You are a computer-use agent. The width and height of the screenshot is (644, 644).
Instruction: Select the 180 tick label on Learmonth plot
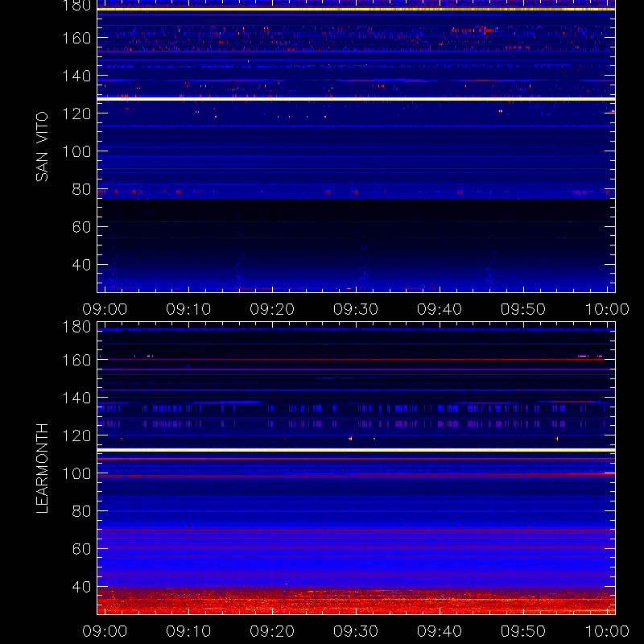(76, 327)
